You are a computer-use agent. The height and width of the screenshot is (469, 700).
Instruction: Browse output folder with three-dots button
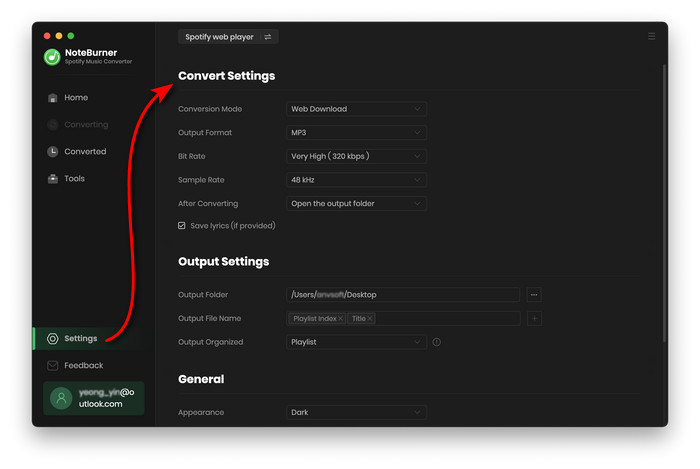pos(534,295)
